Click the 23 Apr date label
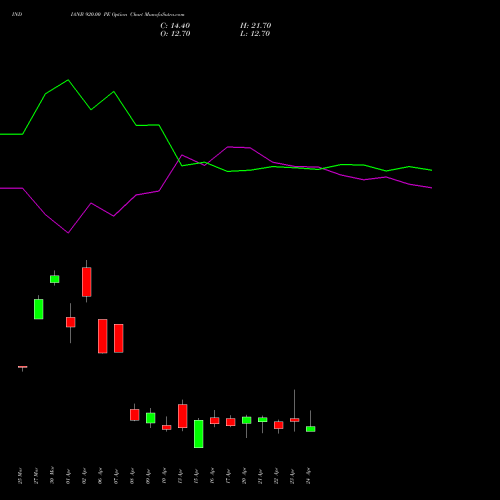Image resolution: width=500 pixels, height=500 pixels. [292, 476]
